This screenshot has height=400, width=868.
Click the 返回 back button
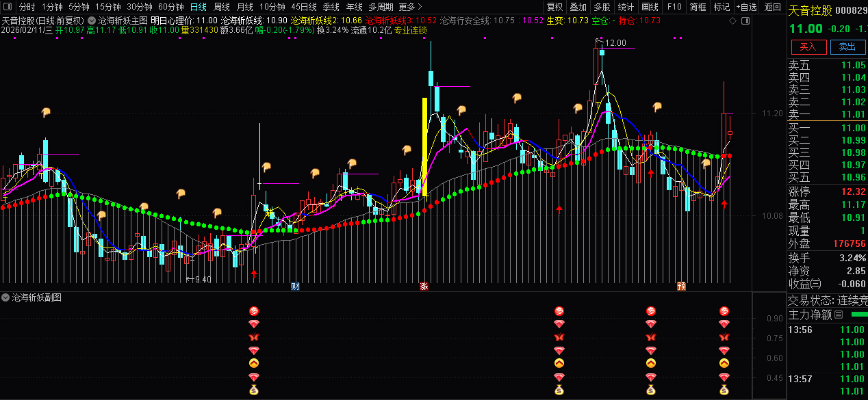773,7
